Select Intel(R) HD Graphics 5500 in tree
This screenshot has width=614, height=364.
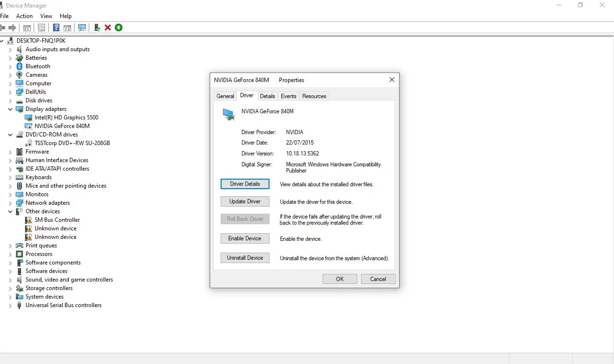tap(66, 118)
